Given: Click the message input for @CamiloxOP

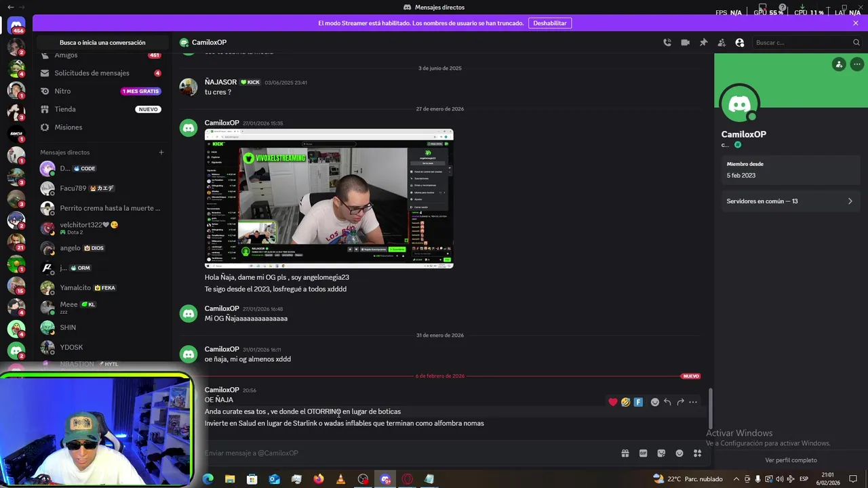Looking at the screenshot, I should pos(407,453).
